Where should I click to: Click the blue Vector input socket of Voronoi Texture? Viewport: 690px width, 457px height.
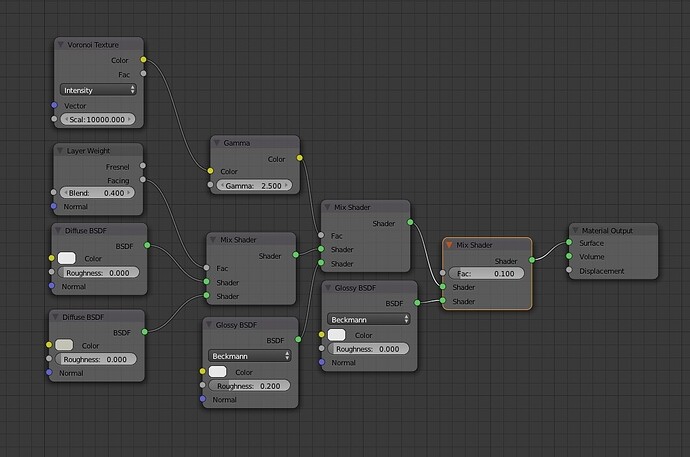point(54,105)
